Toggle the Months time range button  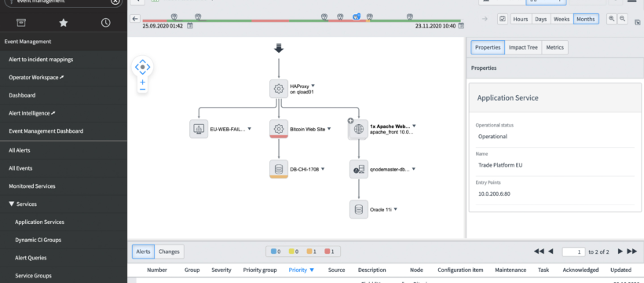click(x=586, y=19)
